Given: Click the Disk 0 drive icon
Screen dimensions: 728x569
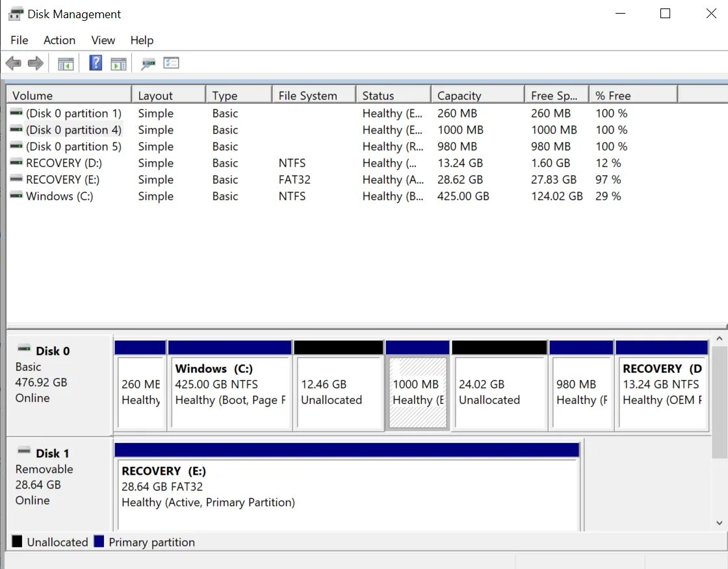Looking at the screenshot, I should 24,349.
